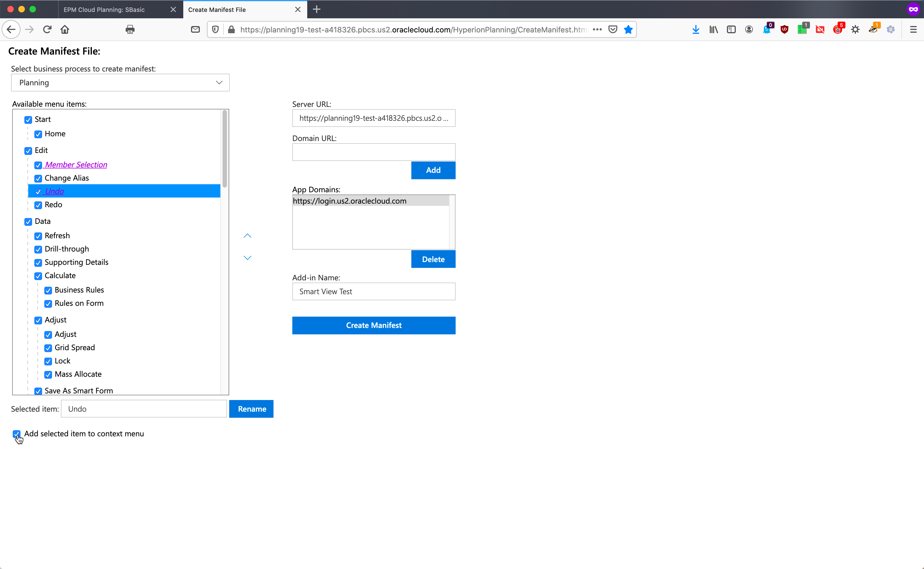The width and height of the screenshot is (924, 569).
Task: Open the downloads panel
Action: pyautogui.click(x=696, y=29)
